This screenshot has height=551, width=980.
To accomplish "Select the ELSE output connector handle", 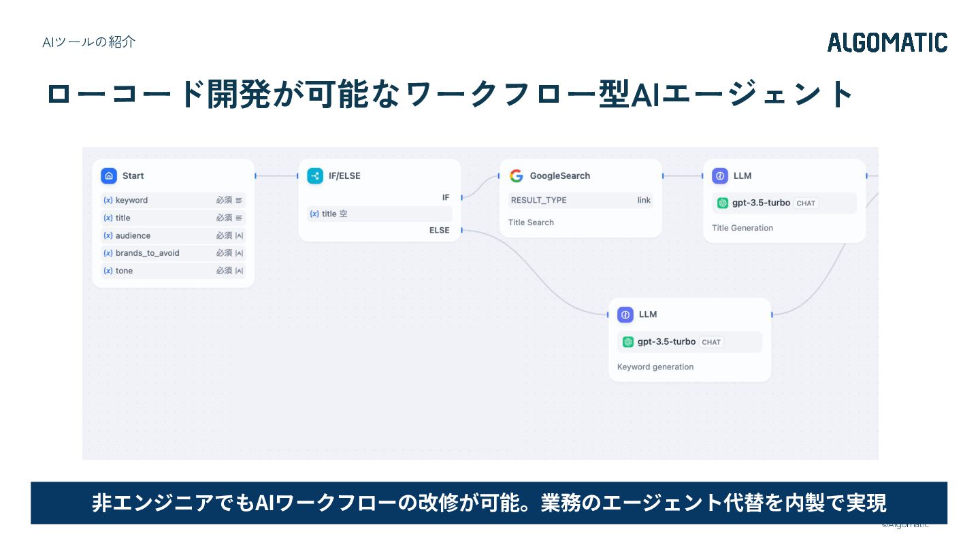I will tap(461, 230).
